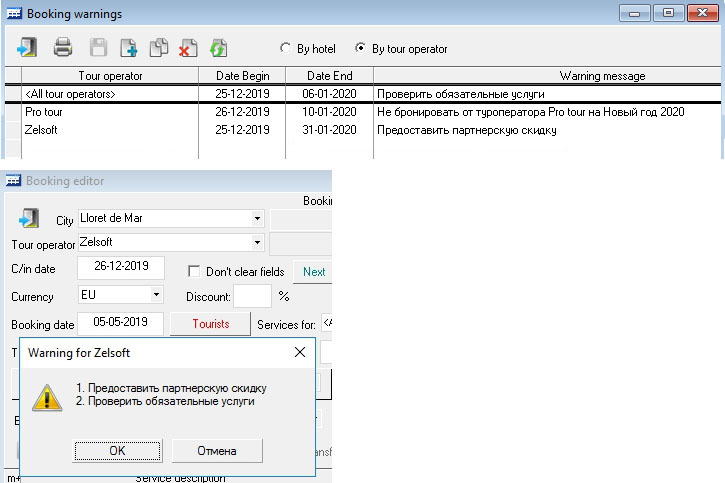The height and width of the screenshot is (483, 725).
Task: Add a new warning record
Action: pyautogui.click(x=128, y=48)
